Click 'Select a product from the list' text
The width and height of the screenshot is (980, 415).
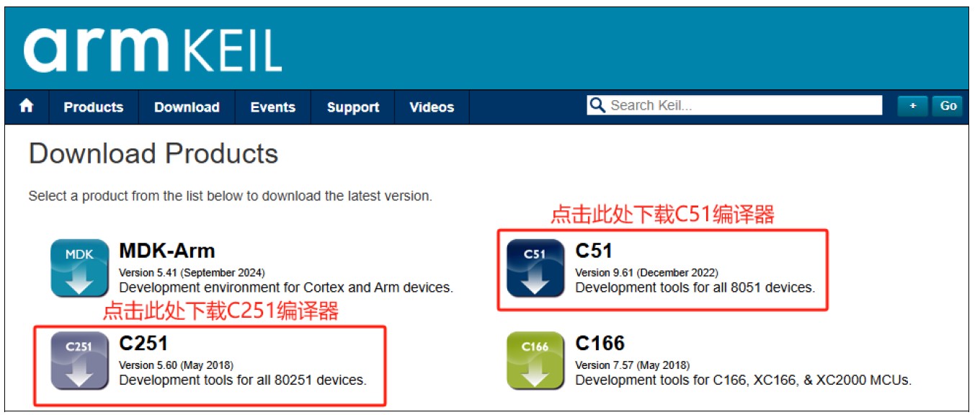pyautogui.click(x=231, y=196)
